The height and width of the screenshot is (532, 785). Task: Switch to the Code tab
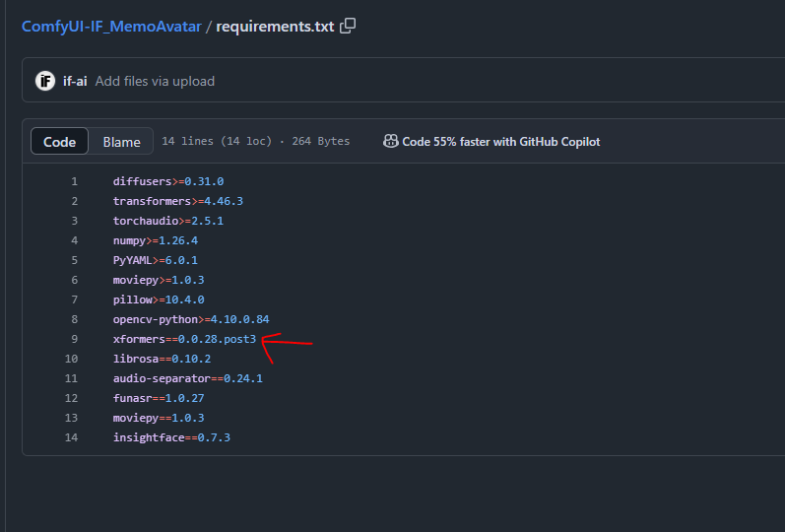tap(59, 142)
